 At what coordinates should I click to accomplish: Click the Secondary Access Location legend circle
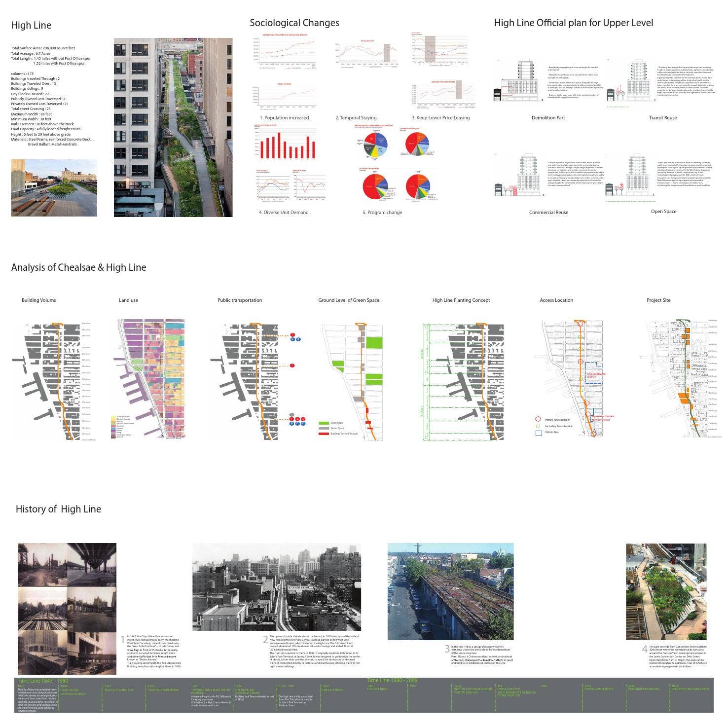(x=538, y=426)
